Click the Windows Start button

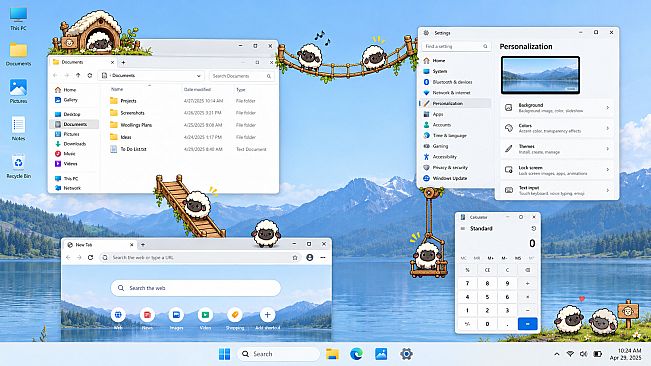(224, 354)
